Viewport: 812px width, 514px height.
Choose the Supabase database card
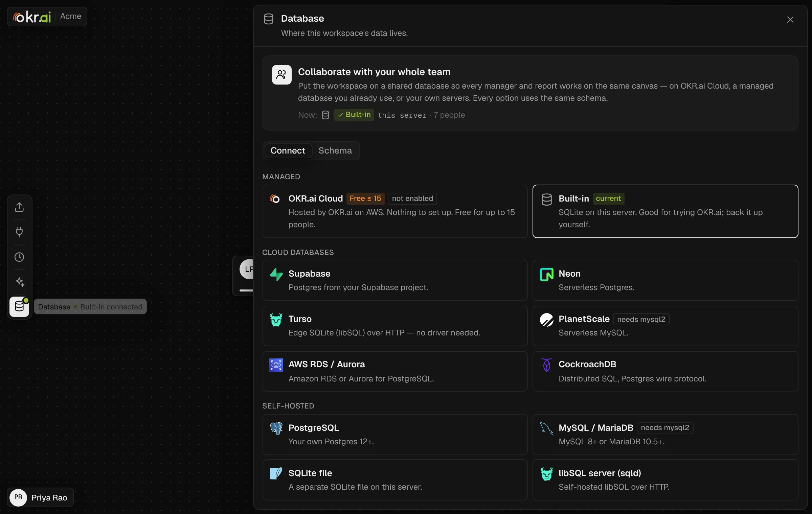coord(395,280)
